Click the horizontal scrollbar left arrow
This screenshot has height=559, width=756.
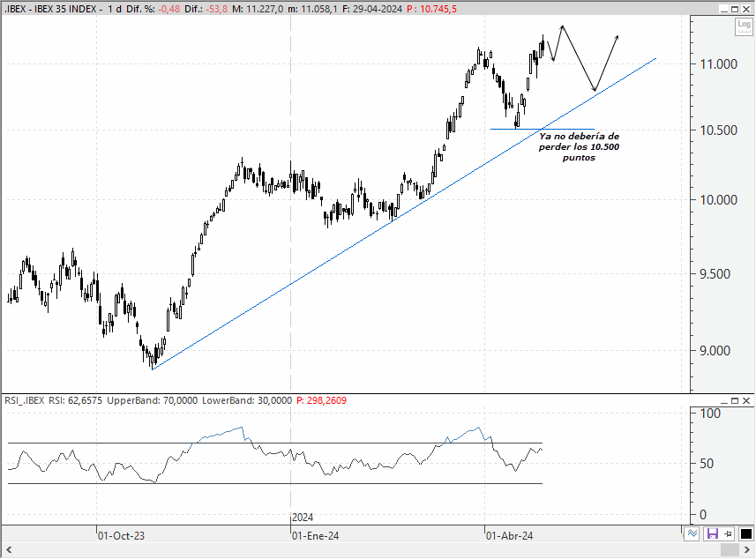point(9,550)
